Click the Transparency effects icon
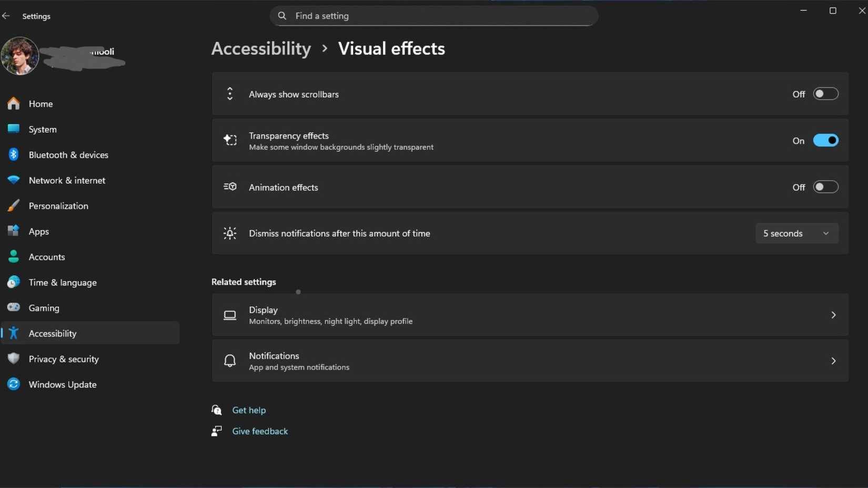The height and width of the screenshot is (488, 868). tap(230, 140)
